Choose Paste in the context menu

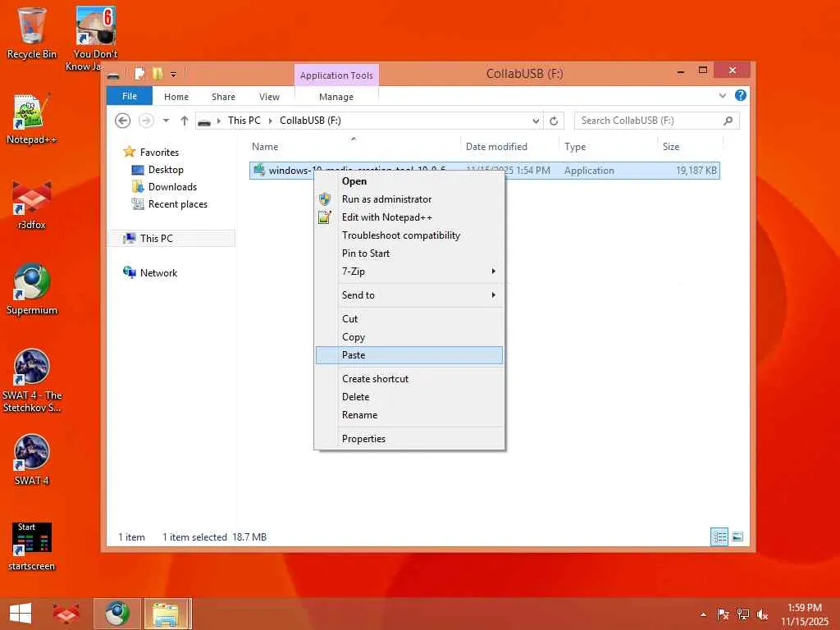click(409, 355)
